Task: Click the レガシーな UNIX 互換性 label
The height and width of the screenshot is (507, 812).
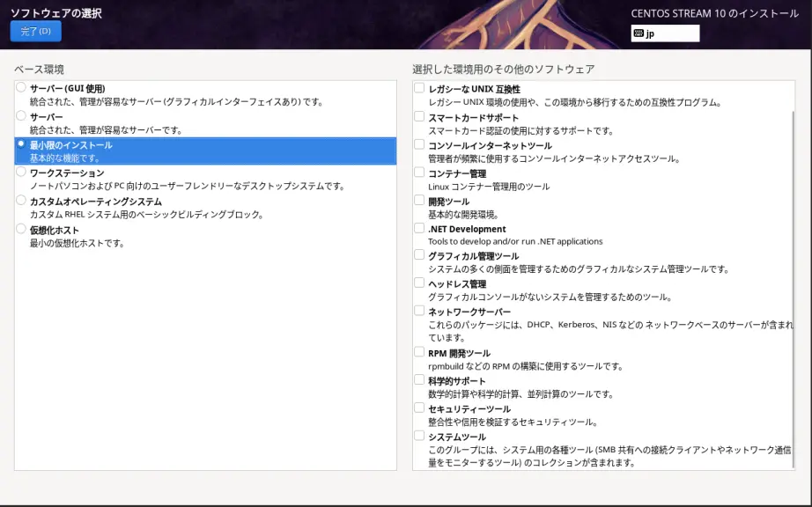Action: click(474, 89)
